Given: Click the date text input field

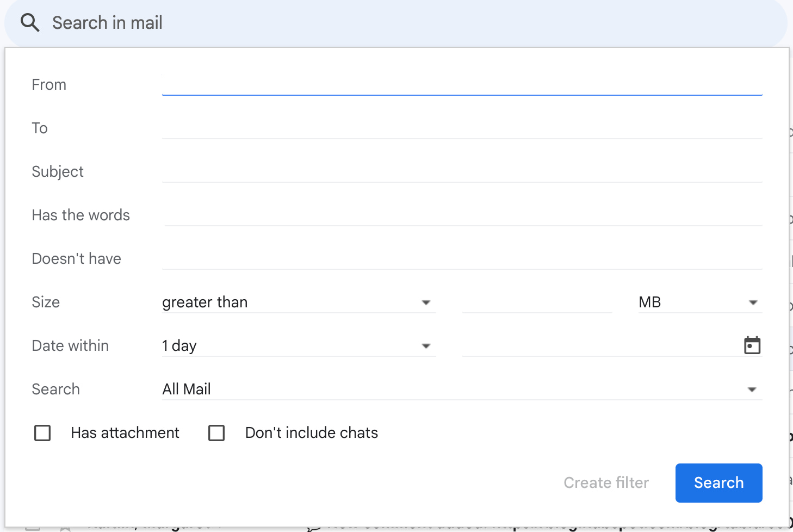Looking at the screenshot, I should 598,346.
